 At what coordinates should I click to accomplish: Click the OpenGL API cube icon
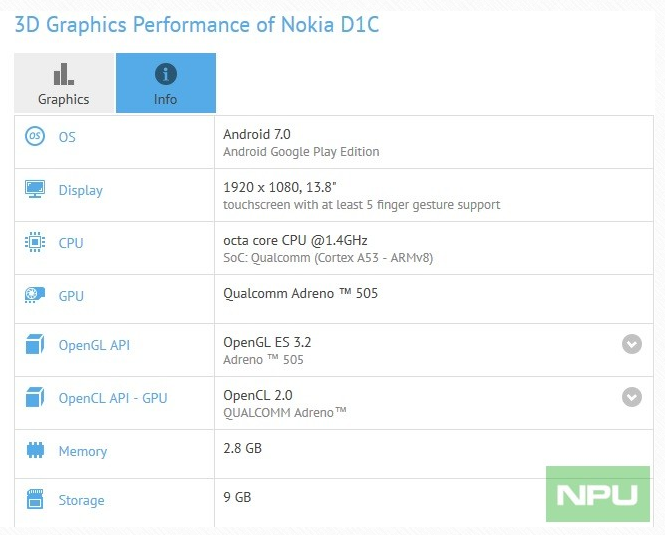pyautogui.click(x=35, y=344)
